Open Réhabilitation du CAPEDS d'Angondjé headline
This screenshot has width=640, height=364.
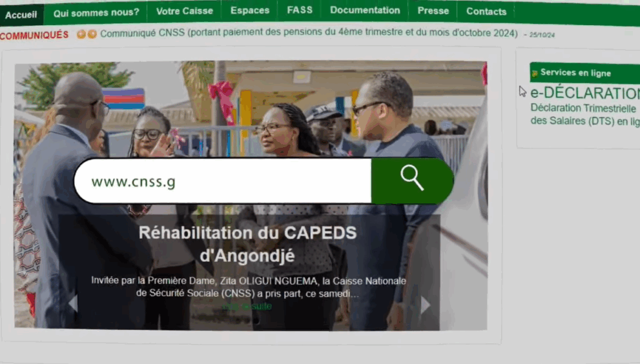(247, 244)
